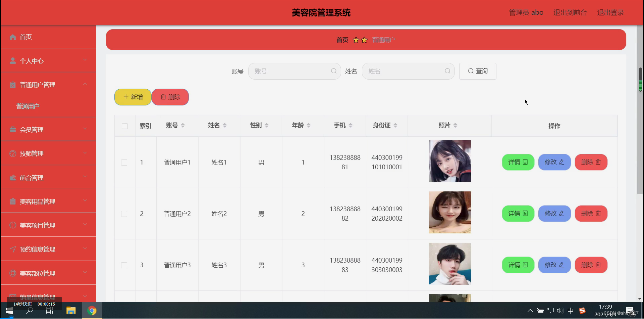This screenshot has height=319, width=644.
Task: Select 退出到前台 in the top bar
Action: click(x=570, y=12)
